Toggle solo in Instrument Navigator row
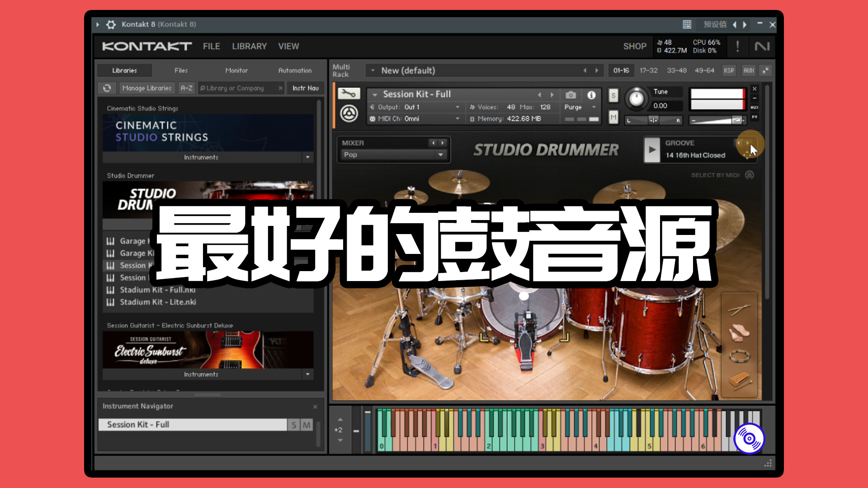This screenshot has width=868, height=488. click(294, 425)
